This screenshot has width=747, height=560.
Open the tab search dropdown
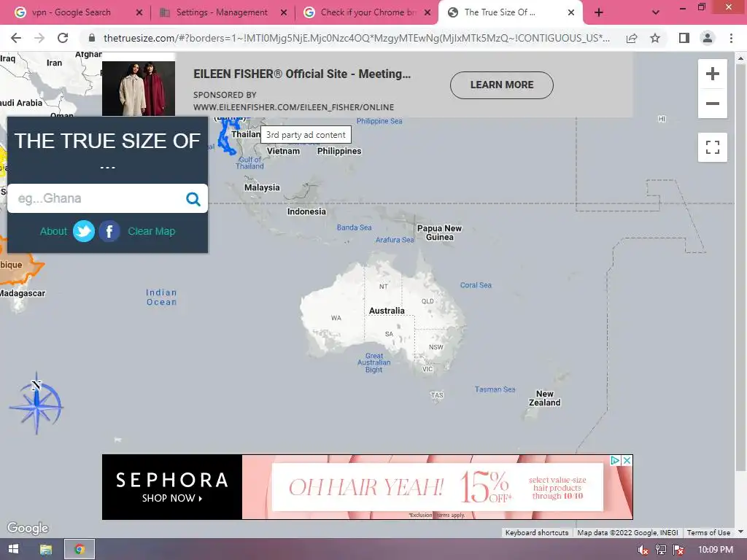coord(656,12)
